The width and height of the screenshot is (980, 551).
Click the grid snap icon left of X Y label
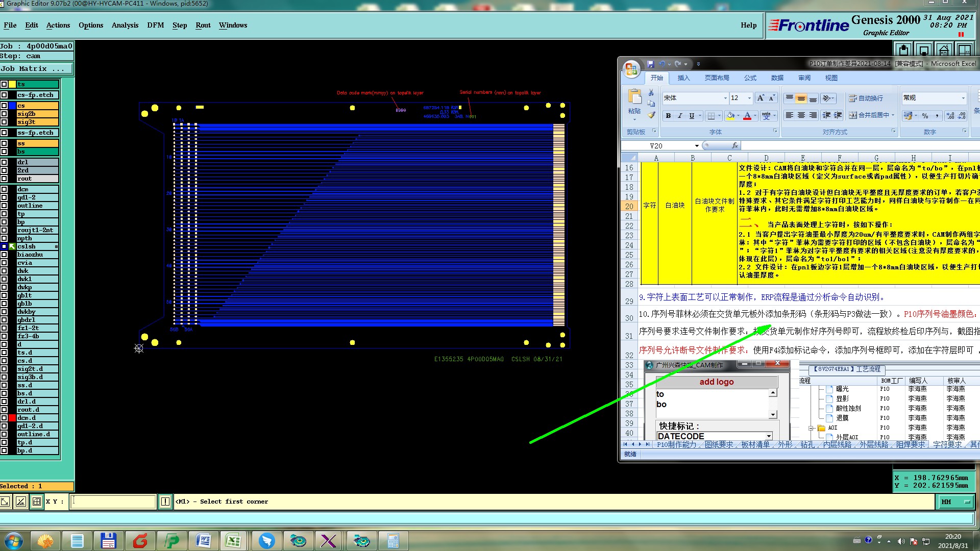pos(37,502)
